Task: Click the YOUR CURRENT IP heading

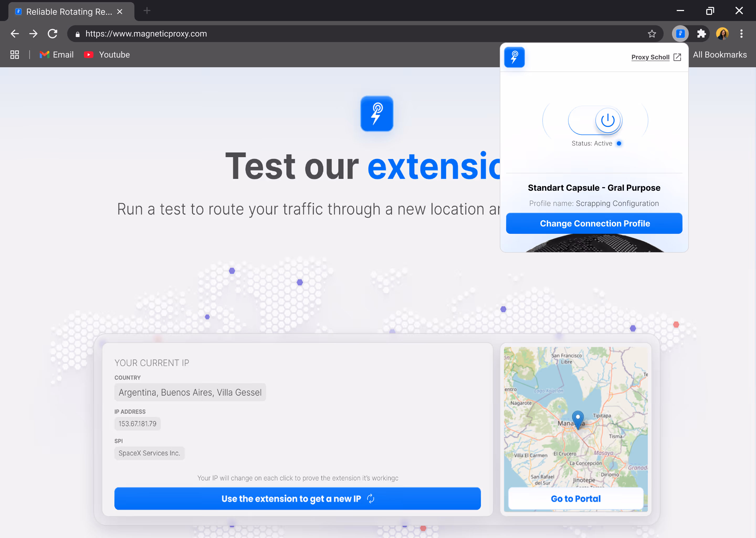Action: tap(152, 363)
